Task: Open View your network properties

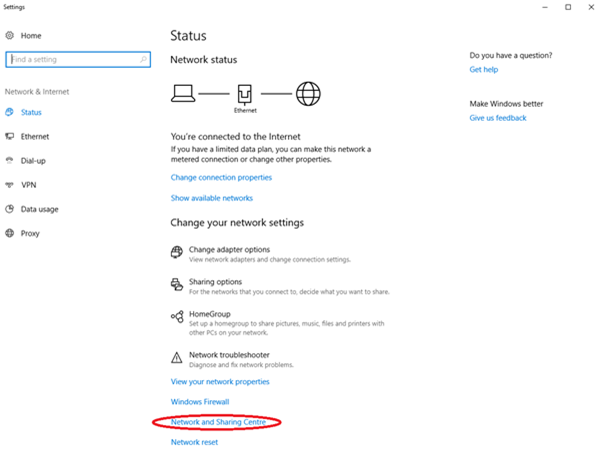Action: (x=220, y=382)
